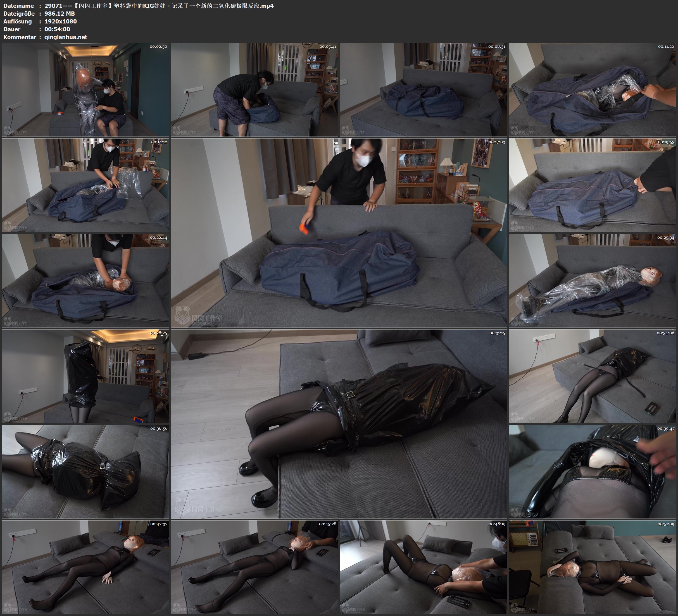Screen dimensions: 678x616
Task: Select the frame at 00:05:41
Action: 254,89
